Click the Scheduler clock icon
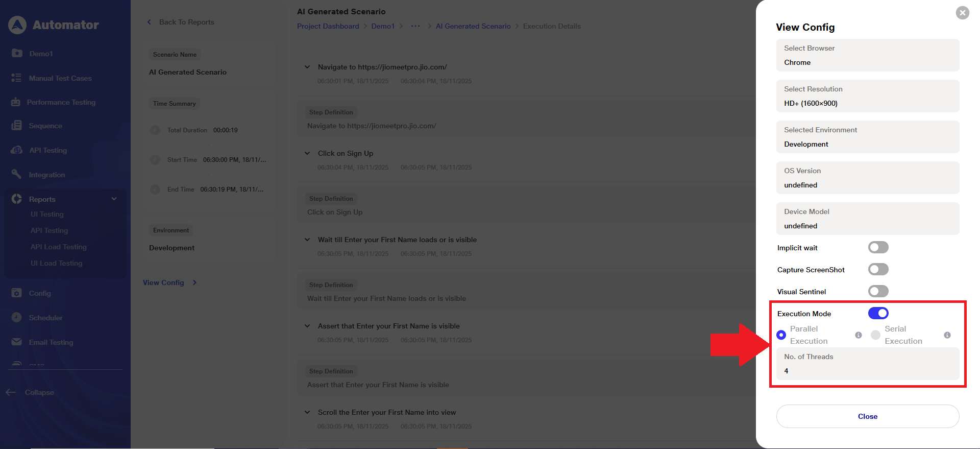Viewport: 980px width, 449px height. [16, 318]
